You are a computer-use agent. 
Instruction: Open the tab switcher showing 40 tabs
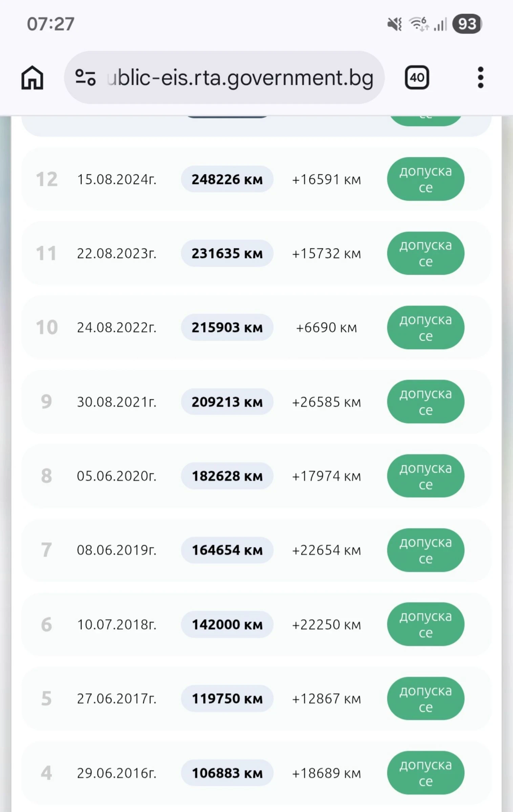(417, 77)
